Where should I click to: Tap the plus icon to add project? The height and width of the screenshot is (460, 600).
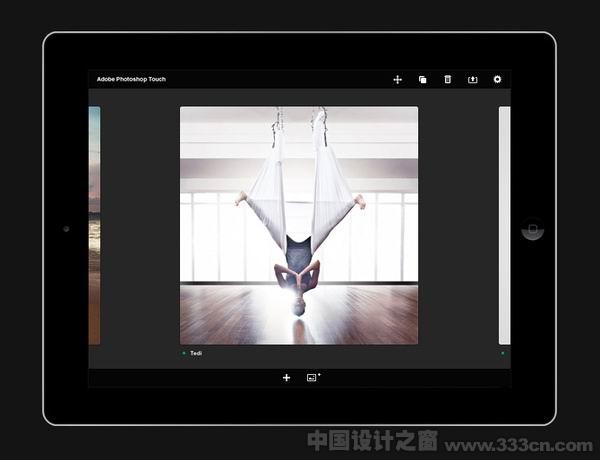tap(286, 378)
